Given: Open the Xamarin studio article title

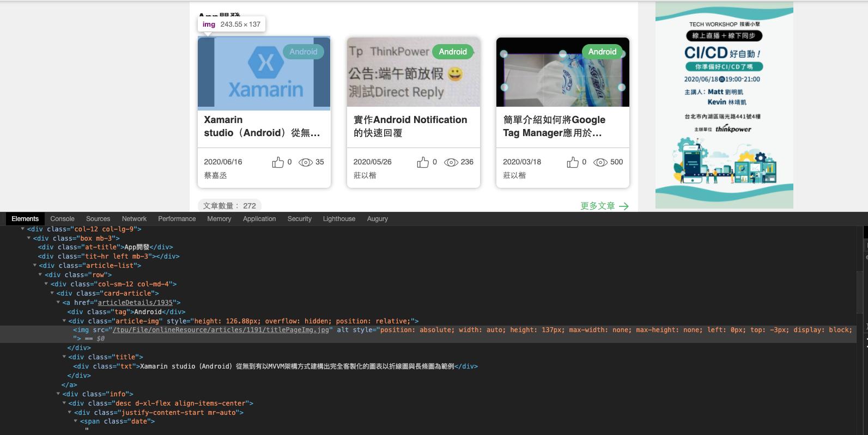Looking at the screenshot, I should click(262, 126).
